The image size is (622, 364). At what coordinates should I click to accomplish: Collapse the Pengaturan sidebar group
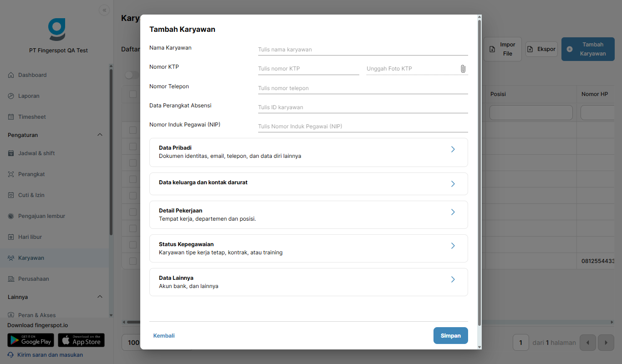coord(100,135)
